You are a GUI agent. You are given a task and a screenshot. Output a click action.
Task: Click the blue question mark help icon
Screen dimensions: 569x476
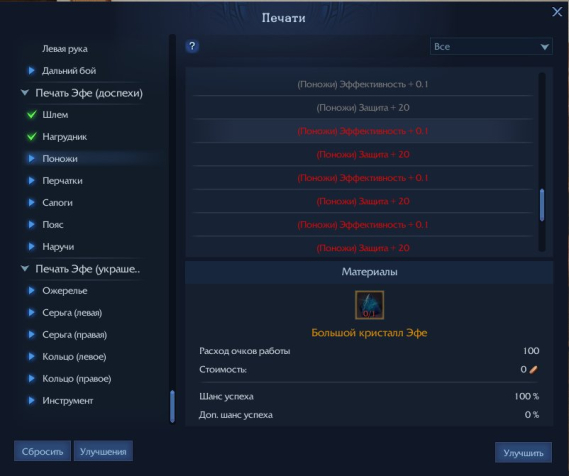[x=192, y=46]
